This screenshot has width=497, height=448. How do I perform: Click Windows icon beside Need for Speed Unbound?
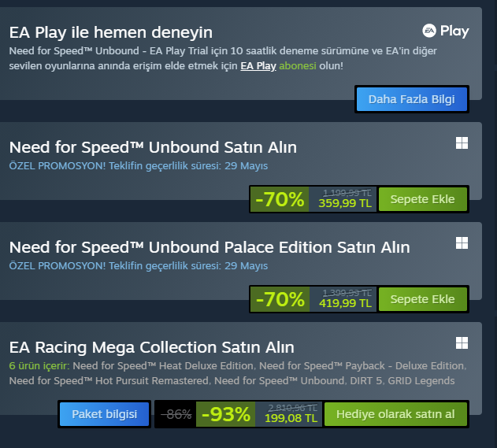tap(462, 143)
